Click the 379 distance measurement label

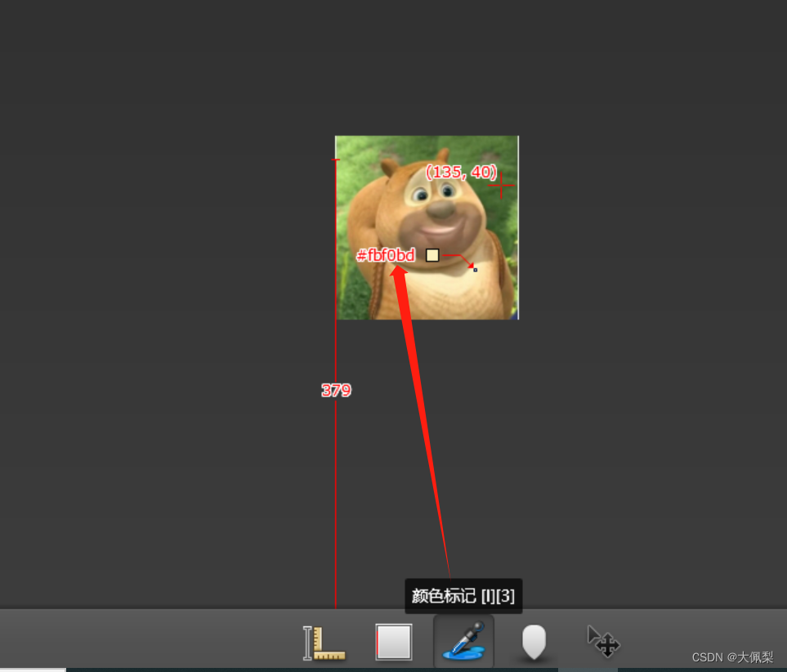click(x=336, y=390)
